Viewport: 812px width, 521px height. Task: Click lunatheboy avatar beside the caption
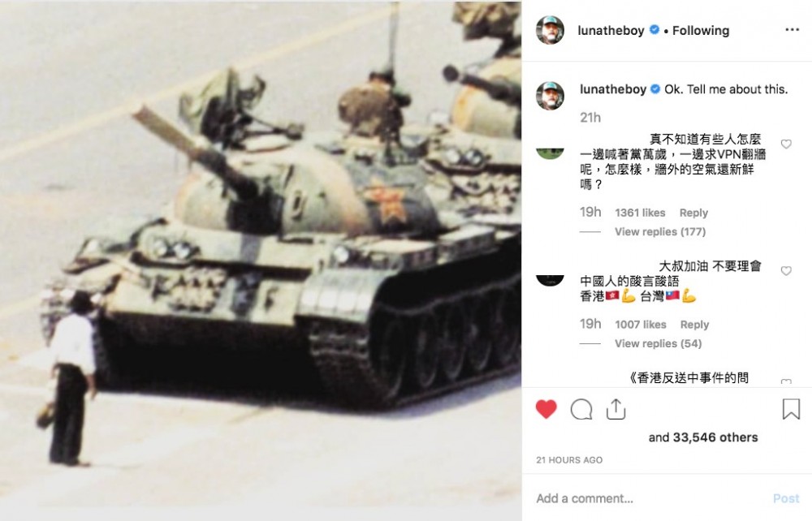pos(550,96)
